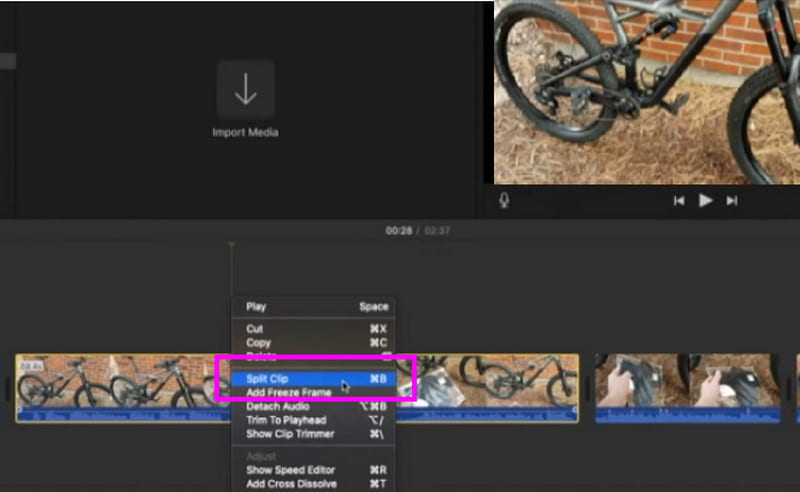Screen dimensions: 800x492
Task: Click the blue audio waveform under the hands clip
Action: 688,415
